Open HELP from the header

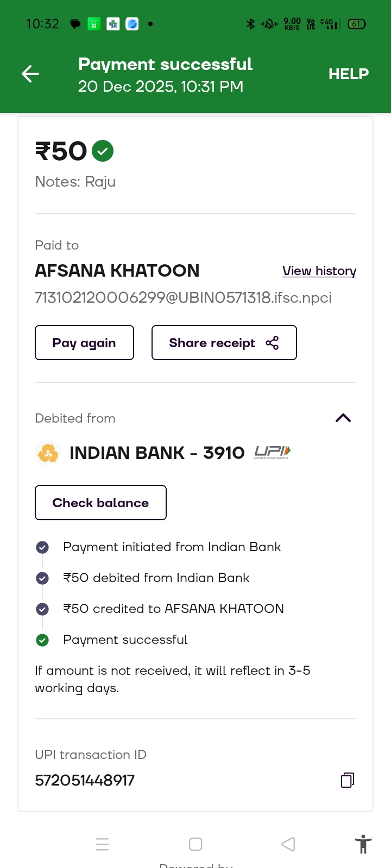[348, 74]
